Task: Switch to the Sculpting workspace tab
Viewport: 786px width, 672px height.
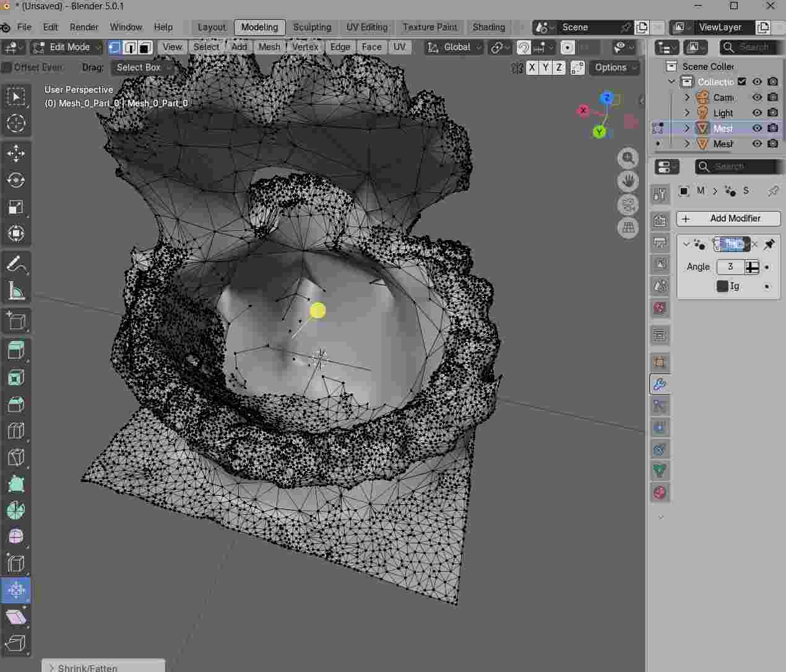Action: (312, 27)
